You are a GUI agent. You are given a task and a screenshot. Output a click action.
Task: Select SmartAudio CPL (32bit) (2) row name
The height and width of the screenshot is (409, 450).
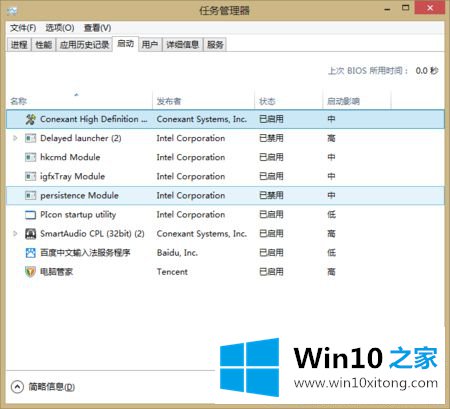(x=92, y=234)
